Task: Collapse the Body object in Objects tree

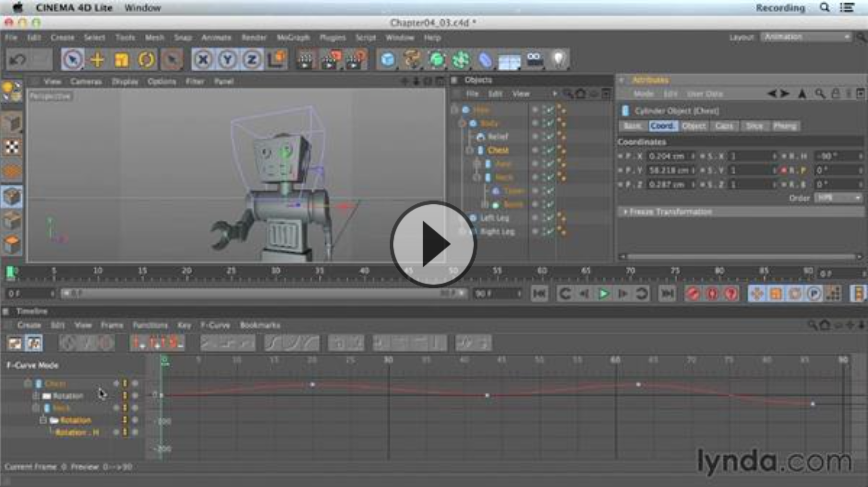Action: pyautogui.click(x=462, y=123)
